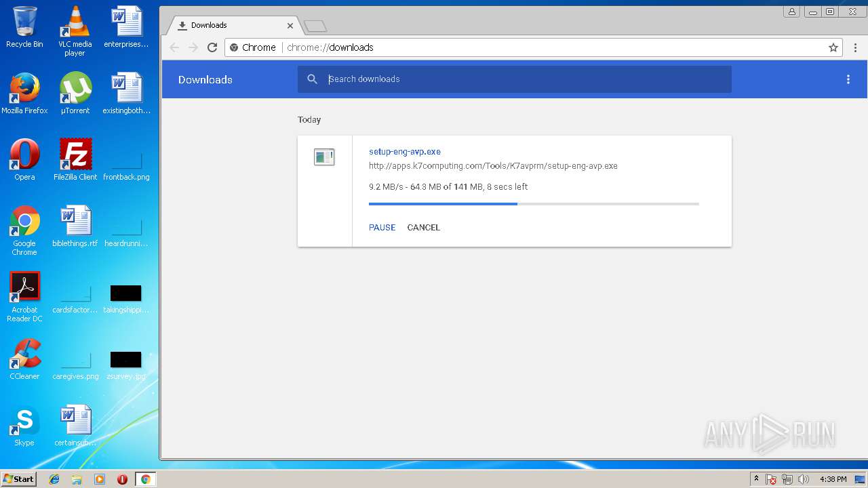The height and width of the screenshot is (488, 868).
Task: Click the Downloads page heading
Action: pos(205,80)
